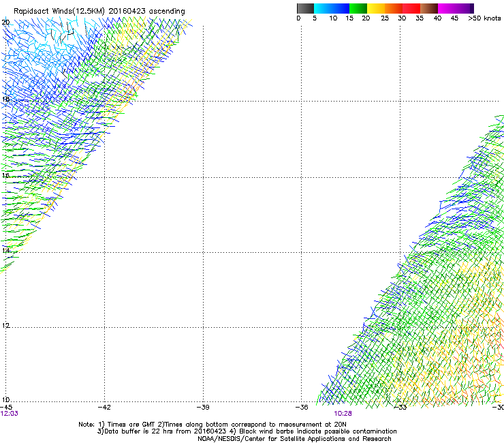
Task: Click the yellow 20-25 knots legend segment
Action: tap(376, 8)
